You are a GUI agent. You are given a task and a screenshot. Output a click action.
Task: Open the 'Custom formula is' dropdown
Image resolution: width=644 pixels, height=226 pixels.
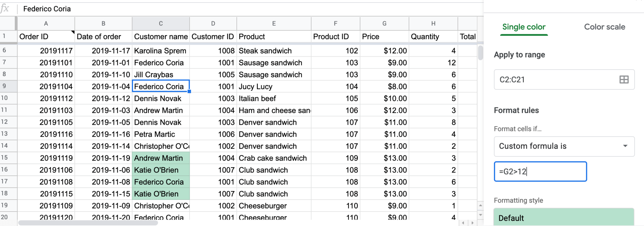[x=563, y=146]
